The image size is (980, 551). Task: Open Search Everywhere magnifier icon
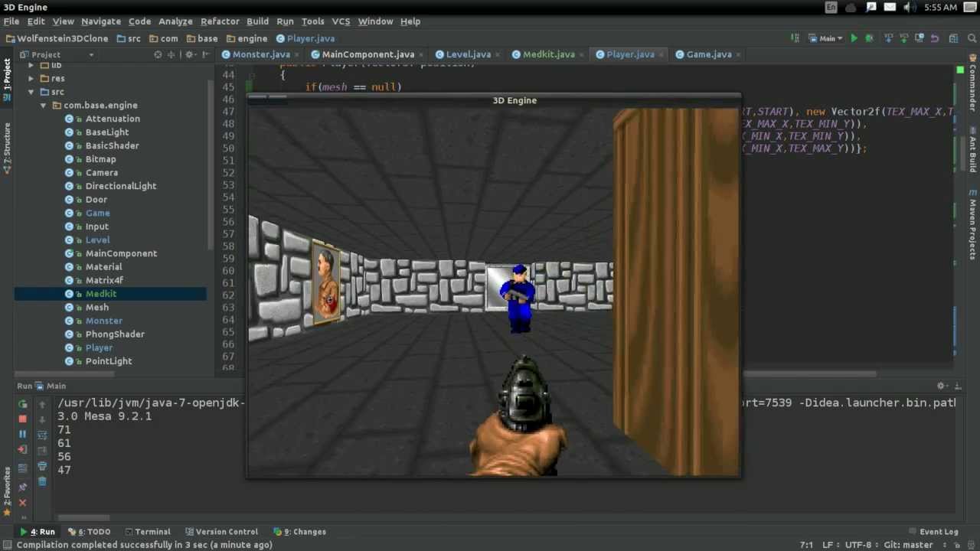point(972,38)
